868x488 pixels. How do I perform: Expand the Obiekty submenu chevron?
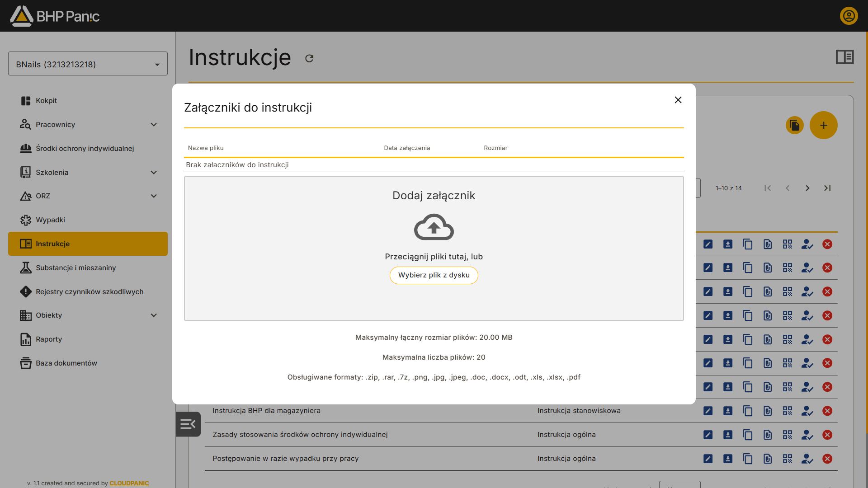[154, 315]
